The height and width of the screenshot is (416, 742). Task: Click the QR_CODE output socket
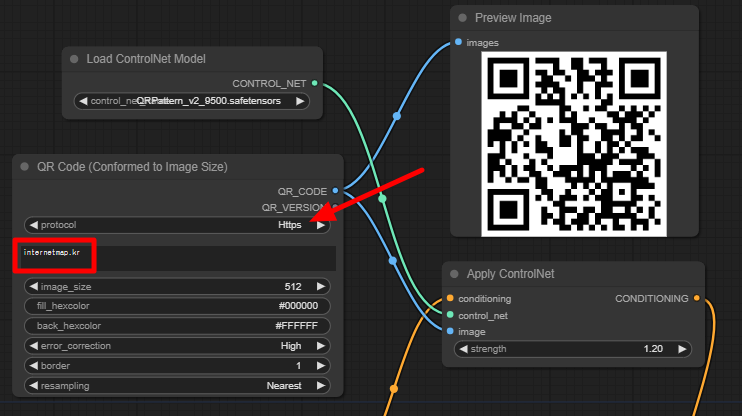click(335, 191)
